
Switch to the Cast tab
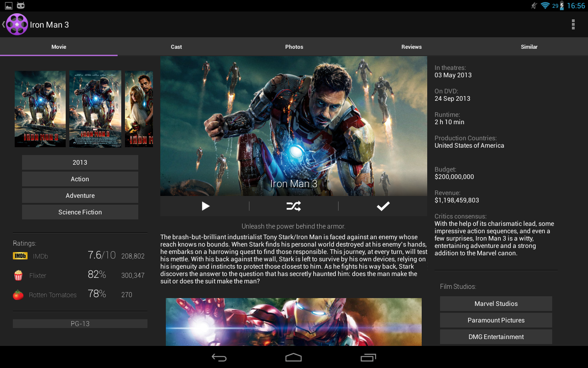pyautogui.click(x=176, y=47)
